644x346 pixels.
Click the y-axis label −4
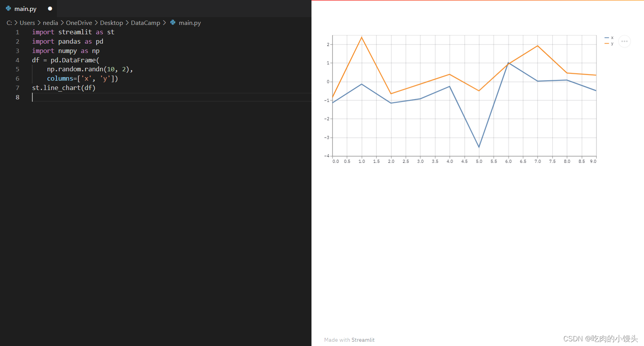click(327, 156)
